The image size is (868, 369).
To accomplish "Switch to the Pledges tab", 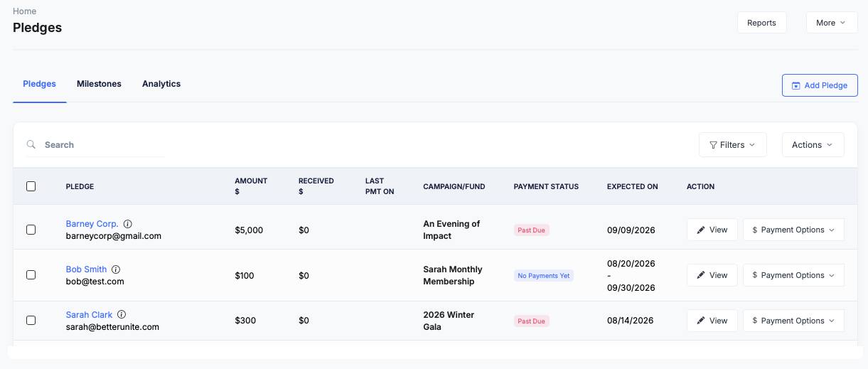I will (40, 84).
